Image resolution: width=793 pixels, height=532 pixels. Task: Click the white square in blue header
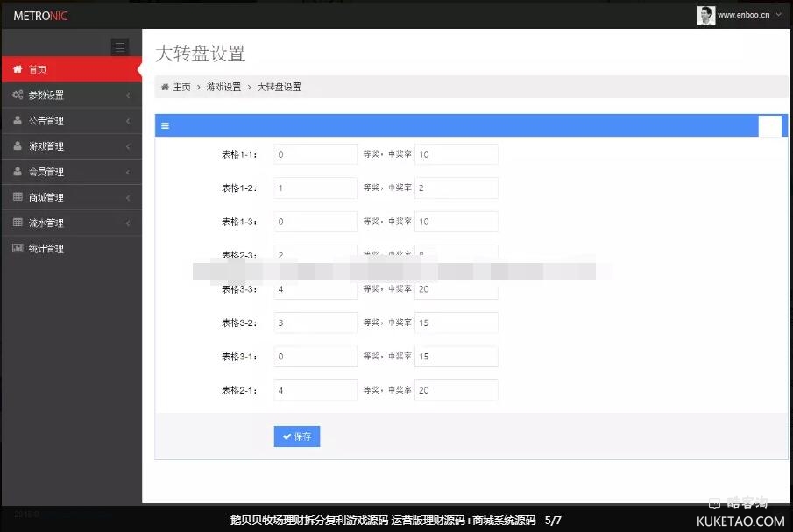[x=769, y=126]
